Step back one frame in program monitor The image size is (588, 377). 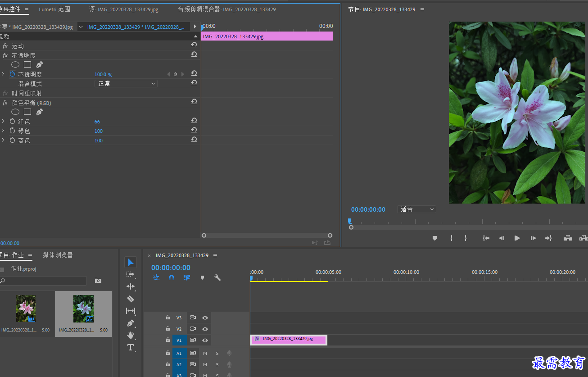[x=502, y=238]
